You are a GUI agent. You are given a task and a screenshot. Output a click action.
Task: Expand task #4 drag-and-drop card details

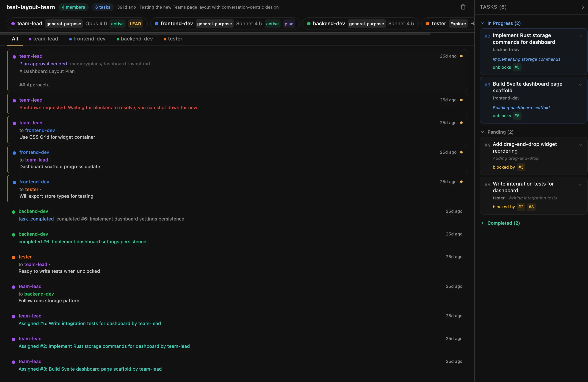pyautogui.click(x=581, y=145)
